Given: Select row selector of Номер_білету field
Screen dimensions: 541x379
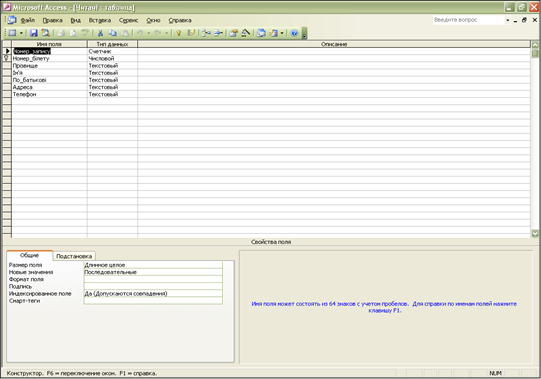Looking at the screenshot, I should click(7, 58).
